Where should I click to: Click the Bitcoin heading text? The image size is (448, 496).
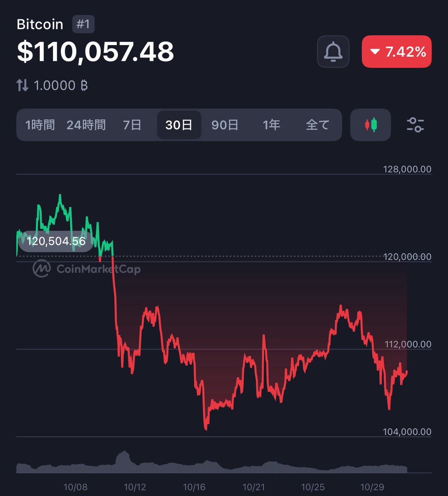coord(40,24)
